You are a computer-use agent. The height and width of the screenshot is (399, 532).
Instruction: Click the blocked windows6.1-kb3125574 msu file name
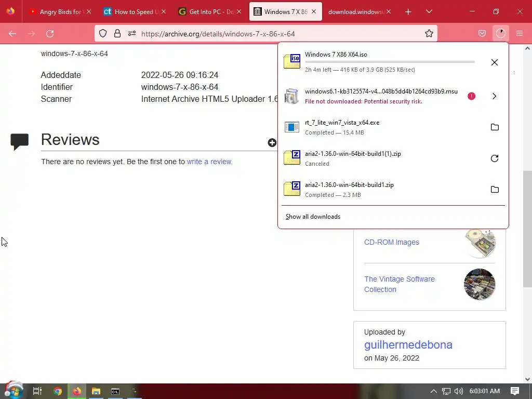click(381, 91)
